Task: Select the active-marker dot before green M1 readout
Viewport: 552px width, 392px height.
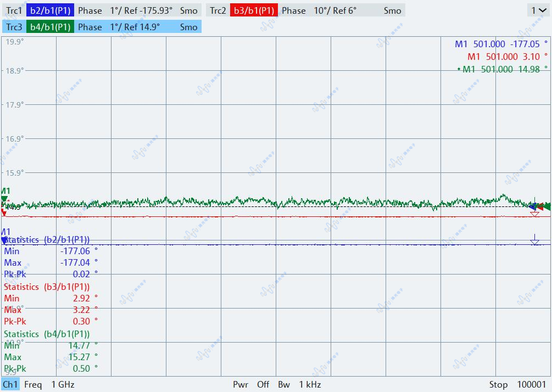Action: [459, 69]
